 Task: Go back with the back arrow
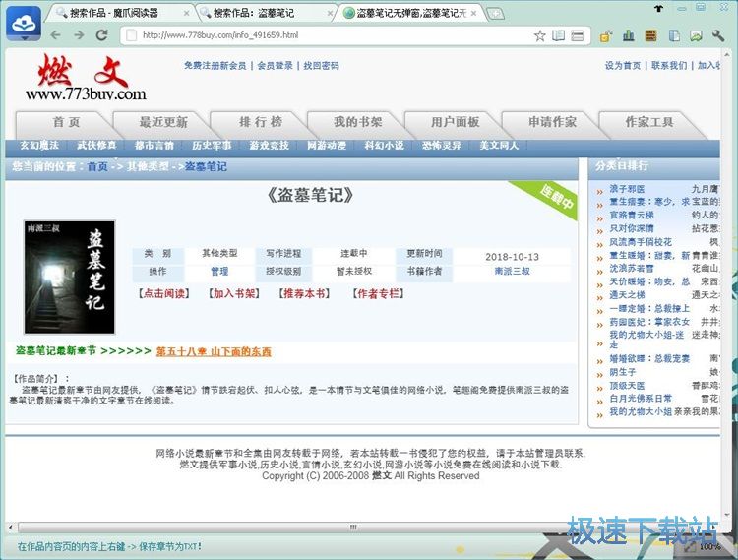click(x=56, y=35)
